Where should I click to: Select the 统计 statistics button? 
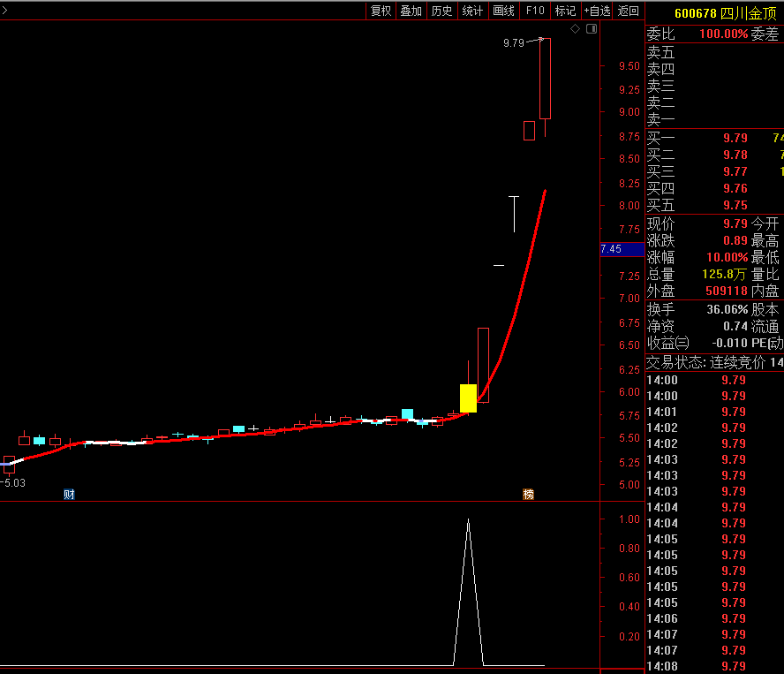[x=472, y=11]
